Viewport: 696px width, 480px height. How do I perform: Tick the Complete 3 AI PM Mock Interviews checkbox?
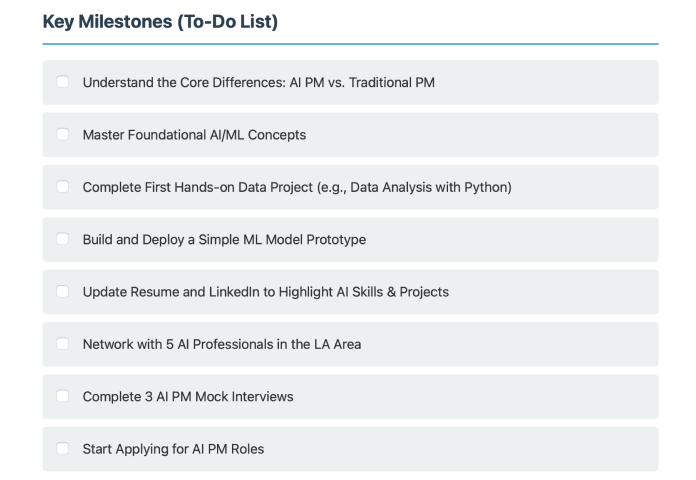point(63,396)
